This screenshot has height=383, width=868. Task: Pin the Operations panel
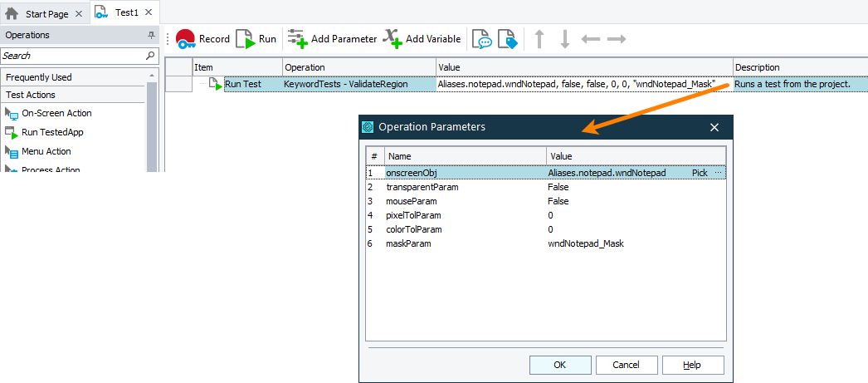(151, 35)
